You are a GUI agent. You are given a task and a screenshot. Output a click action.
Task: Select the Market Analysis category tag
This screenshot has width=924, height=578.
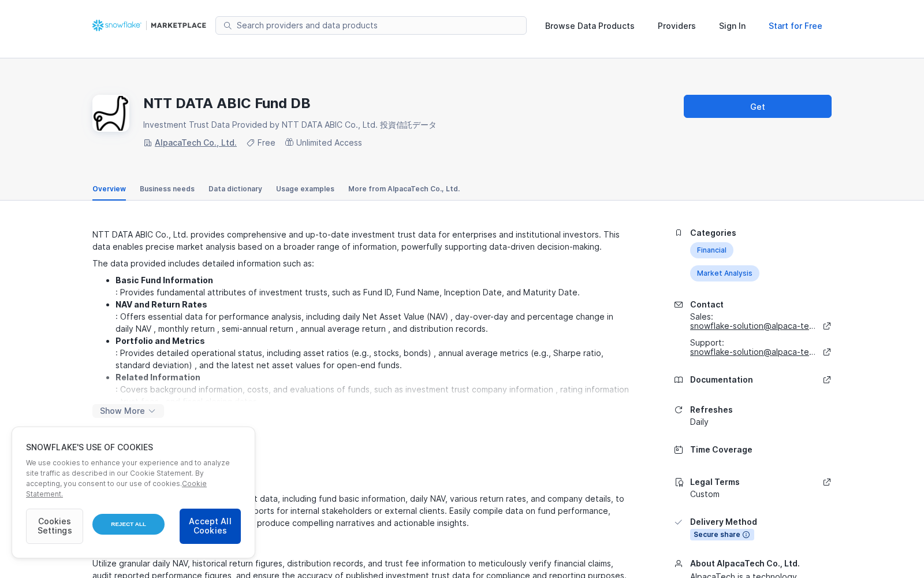(x=725, y=273)
